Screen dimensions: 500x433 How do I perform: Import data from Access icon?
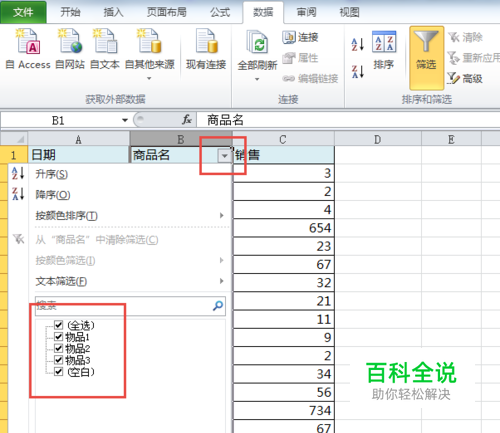tap(28, 42)
